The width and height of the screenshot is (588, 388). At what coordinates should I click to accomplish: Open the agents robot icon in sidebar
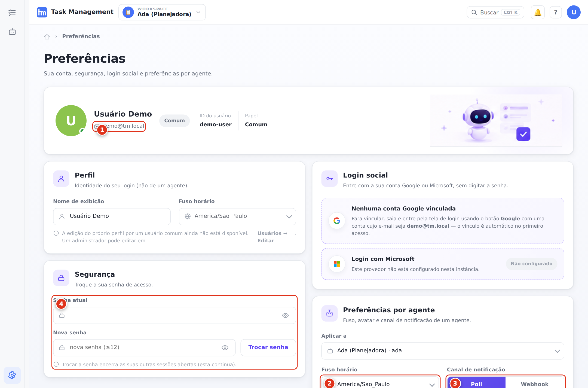[12, 32]
